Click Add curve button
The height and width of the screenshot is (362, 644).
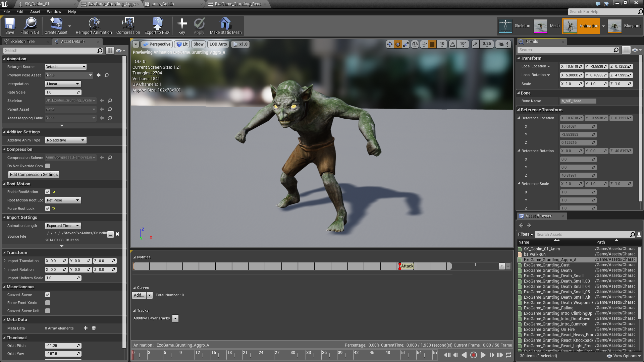point(139,295)
